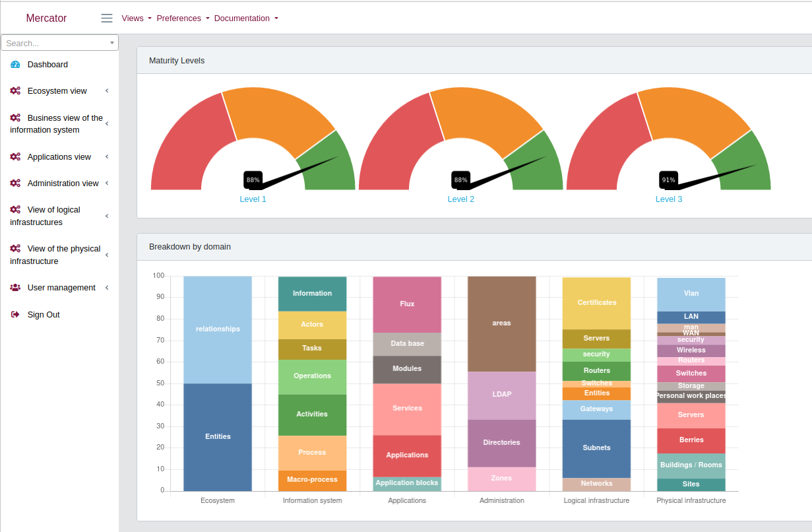The width and height of the screenshot is (812, 532).
Task: Open the Dashboard from the sidebar
Action: pyautogui.click(x=48, y=64)
